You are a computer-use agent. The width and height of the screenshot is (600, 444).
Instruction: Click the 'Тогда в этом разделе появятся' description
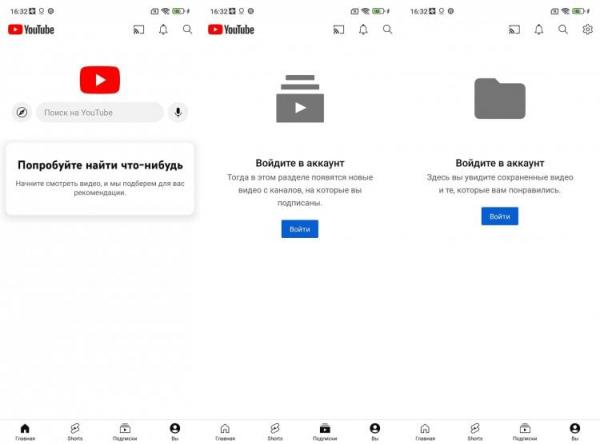click(300, 190)
